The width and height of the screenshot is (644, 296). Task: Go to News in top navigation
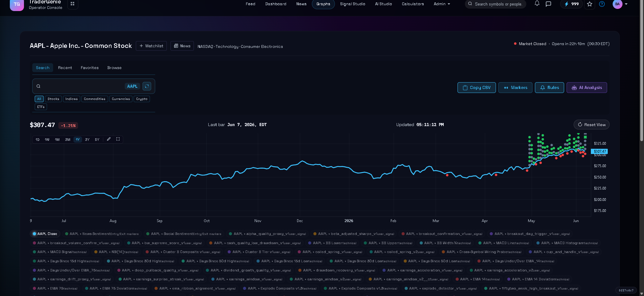pyautogui.click(x=301, y=4)
